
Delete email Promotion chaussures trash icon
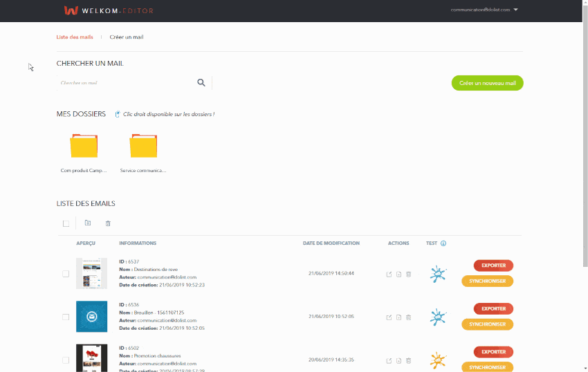tap(408, 360)
